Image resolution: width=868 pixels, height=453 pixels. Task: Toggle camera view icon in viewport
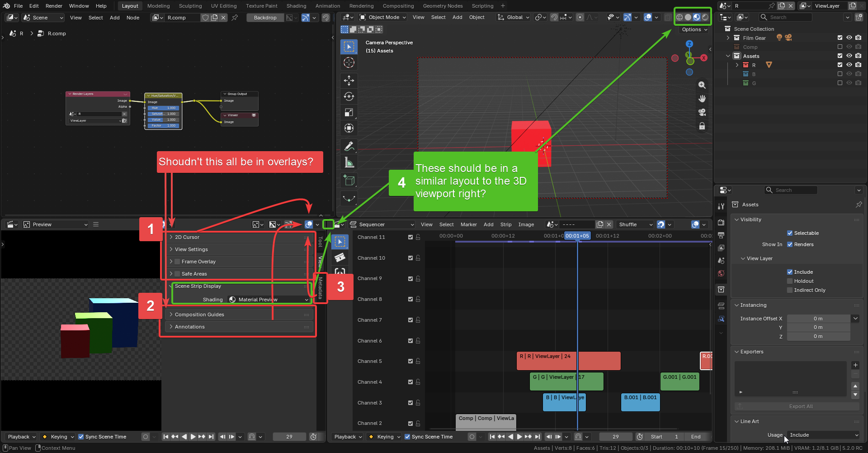click(x=702, y=112)
